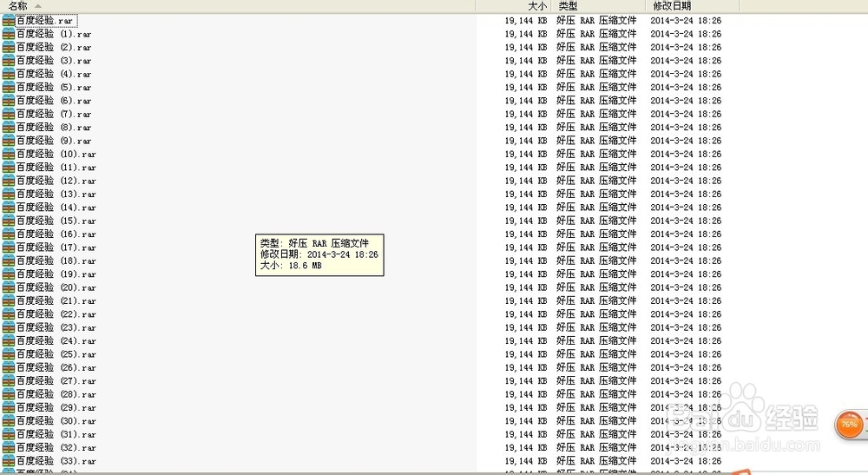This screenshot has width=868, height=475.
Task: Click the modified date of 百度经验 (1).rar
Action: [x=686, y=34]
